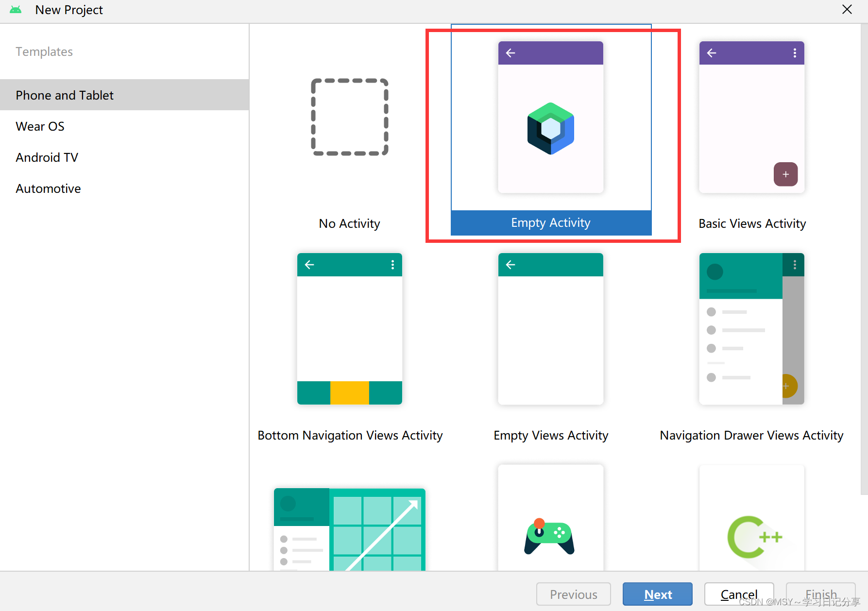
Task: Click the Previous button
Action: tap(574, 594)
